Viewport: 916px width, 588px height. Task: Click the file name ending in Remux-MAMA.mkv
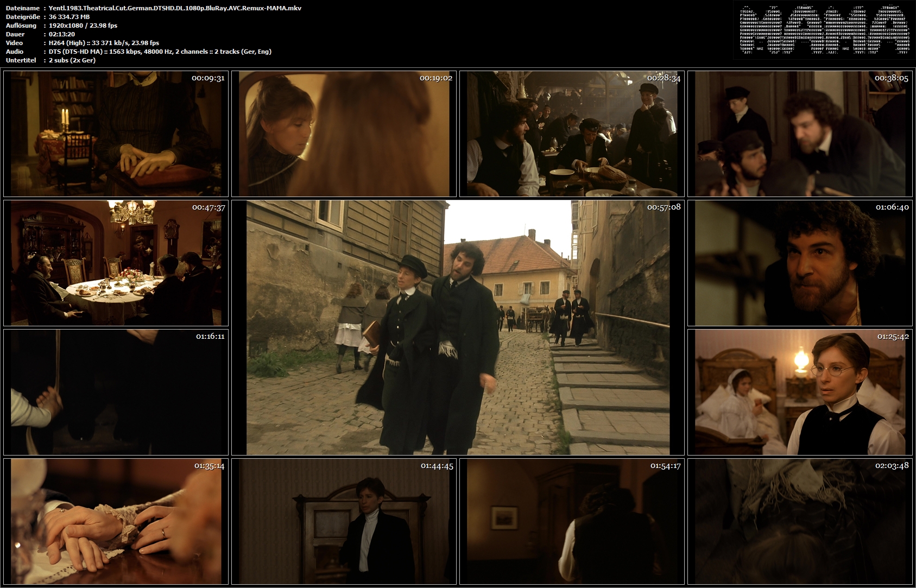click(x=175, y=8)
